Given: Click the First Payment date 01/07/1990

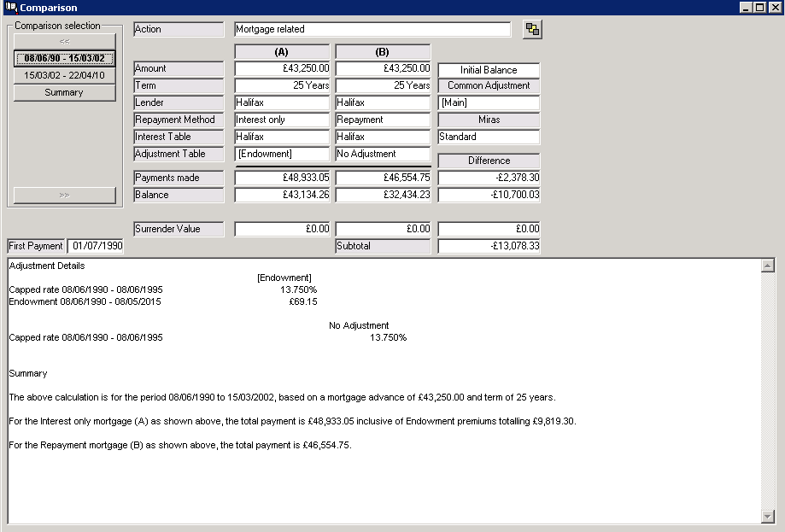Looking at the screenshot, I should click(96, 246).
